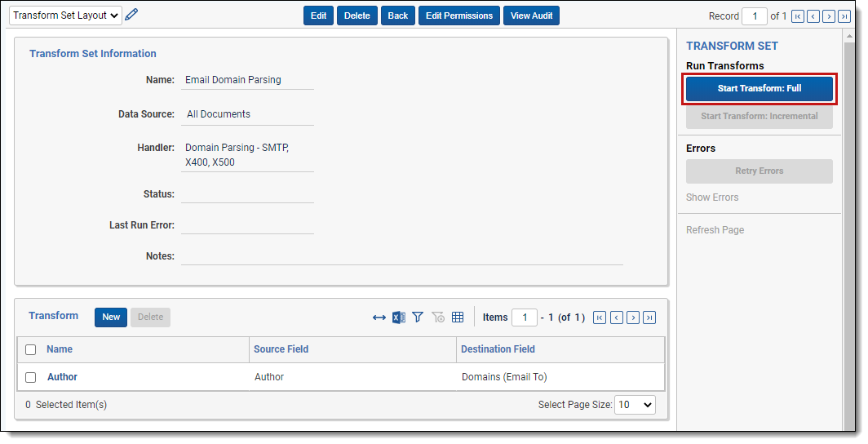868x444 pixels.
Task: Jump to first page of Transform items
Action: pos(600,317)
